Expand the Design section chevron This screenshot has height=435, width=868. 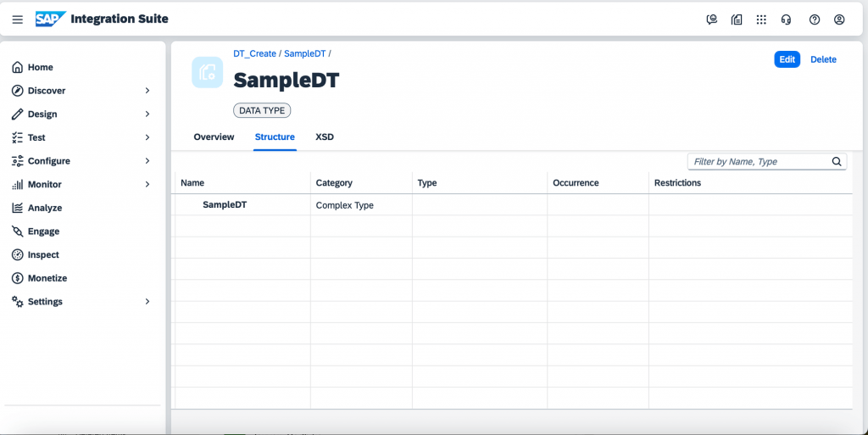pyautogui.click(x=147, y=114)
